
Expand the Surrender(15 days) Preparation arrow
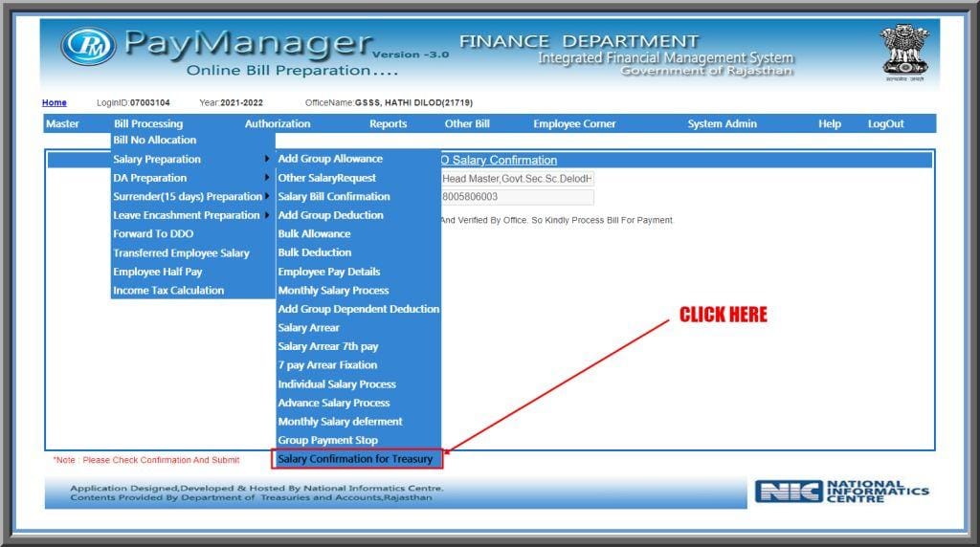[268, 196]
